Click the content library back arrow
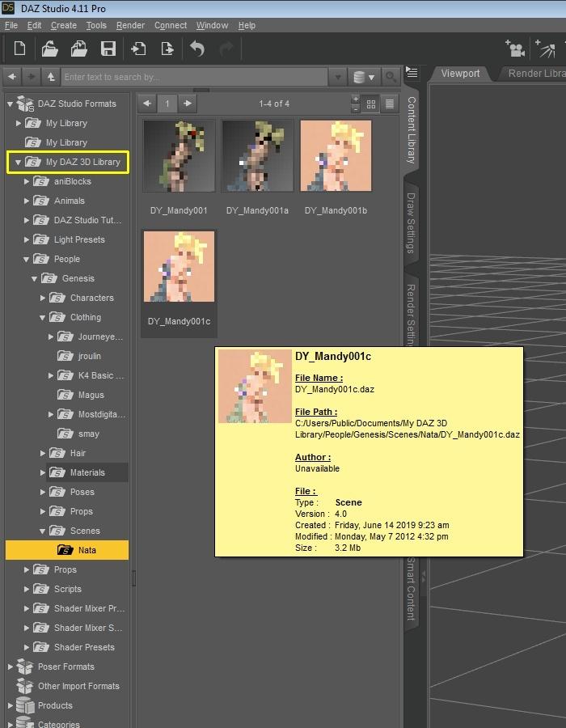566x728 pixels. click(x=12, y=77)
